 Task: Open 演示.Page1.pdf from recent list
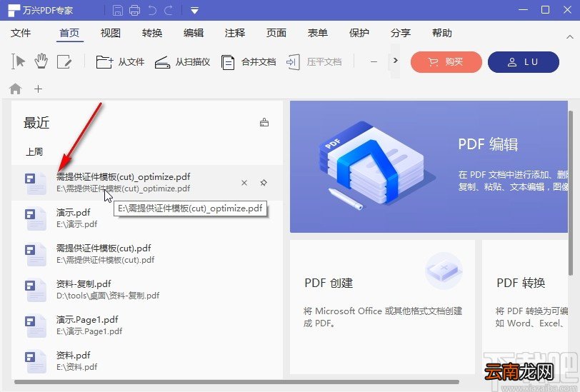coord(147,326)
